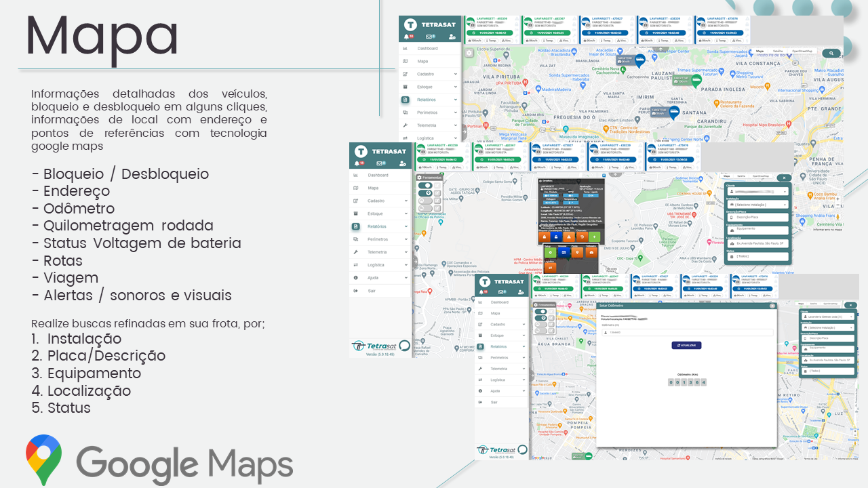The height and width of the screenshot is (488, 868).
Task: Click the user account icon in the bottom screenshot
Action: pyautogui.click(x=519, y=291)
